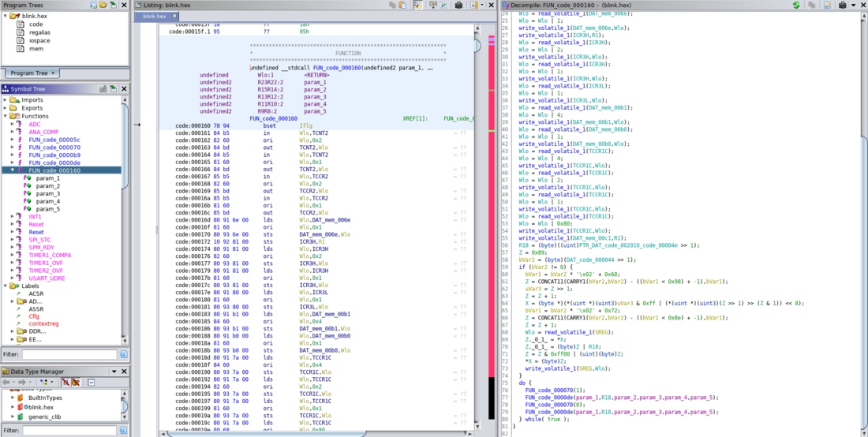Click the Symbol Tree filter options icon
868x437 pixels.
point(122,355)
